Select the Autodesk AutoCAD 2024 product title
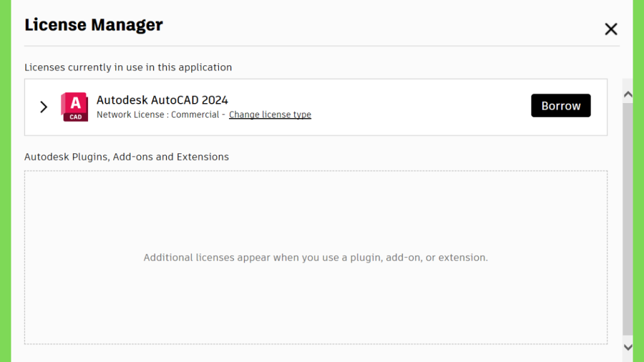The image size is (644, 362). pos(162,100)
